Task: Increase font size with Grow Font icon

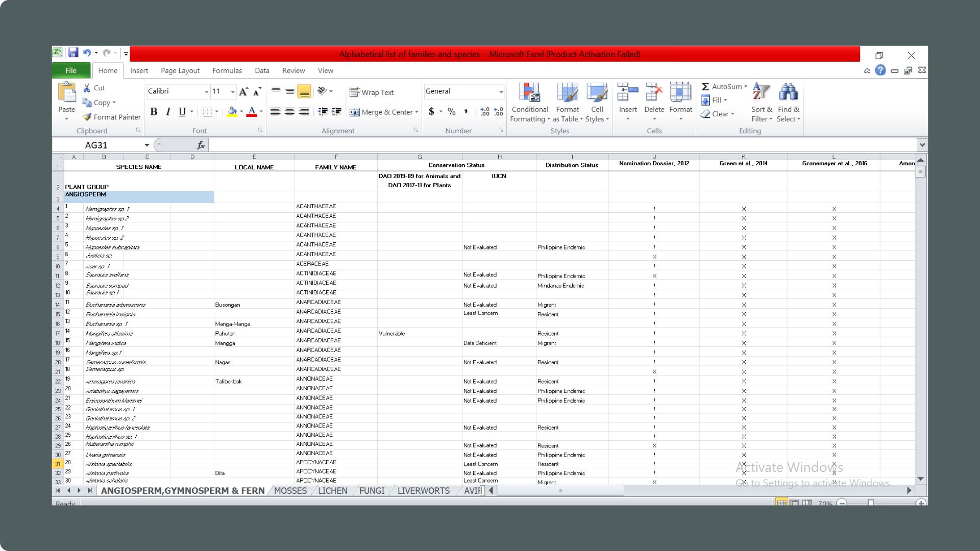Action: click(x=243, y=91)
